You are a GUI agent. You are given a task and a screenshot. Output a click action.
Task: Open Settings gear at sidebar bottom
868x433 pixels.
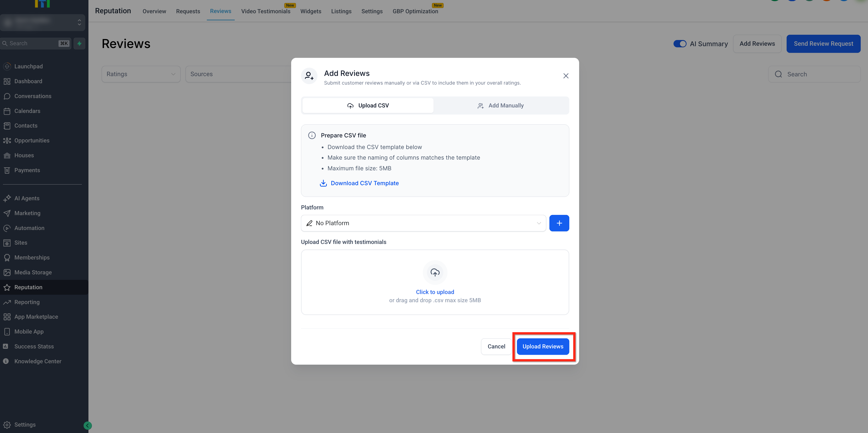(7, 425)
